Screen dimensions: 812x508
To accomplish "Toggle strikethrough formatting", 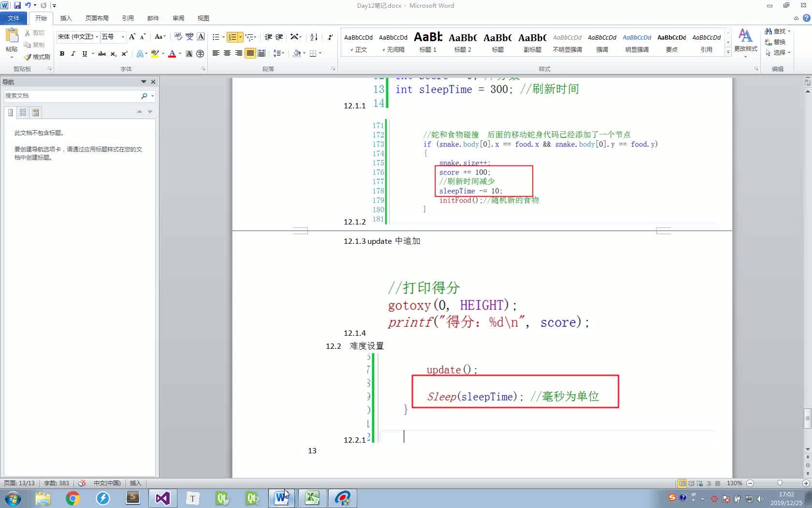I will [102, 54].
